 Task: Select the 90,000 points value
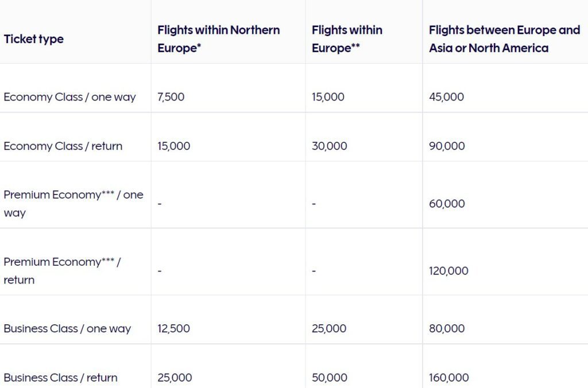[x=447, y=146]
